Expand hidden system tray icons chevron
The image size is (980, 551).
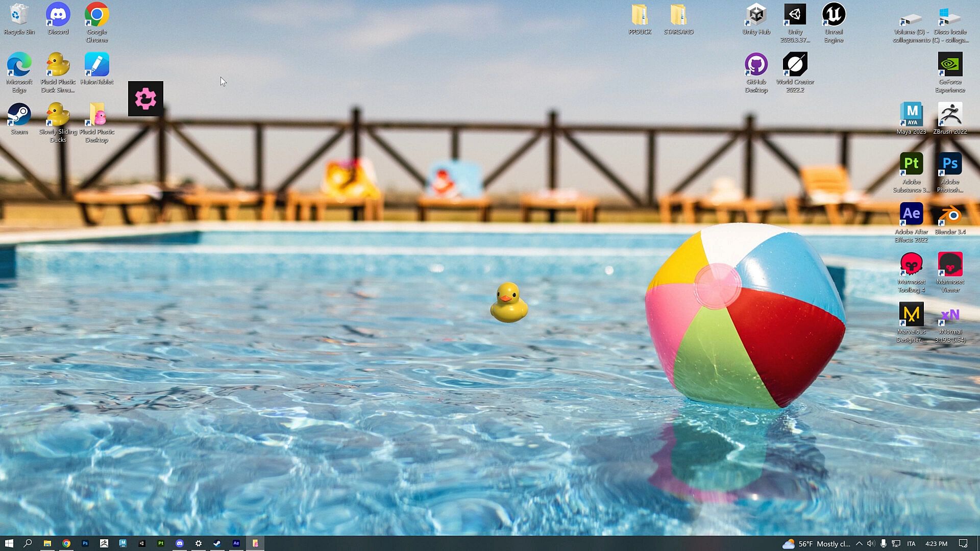click(x=859, y=543)
